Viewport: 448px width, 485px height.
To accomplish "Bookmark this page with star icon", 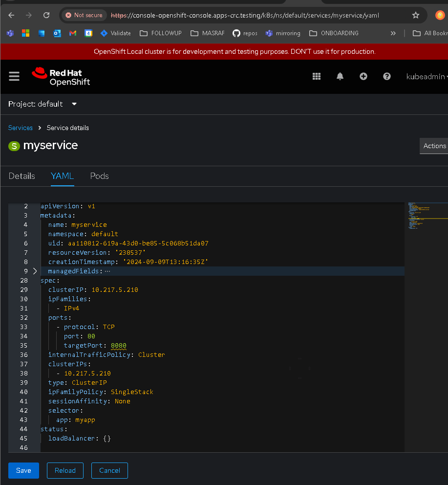I will pyautogui.click(x=416, y=15).
